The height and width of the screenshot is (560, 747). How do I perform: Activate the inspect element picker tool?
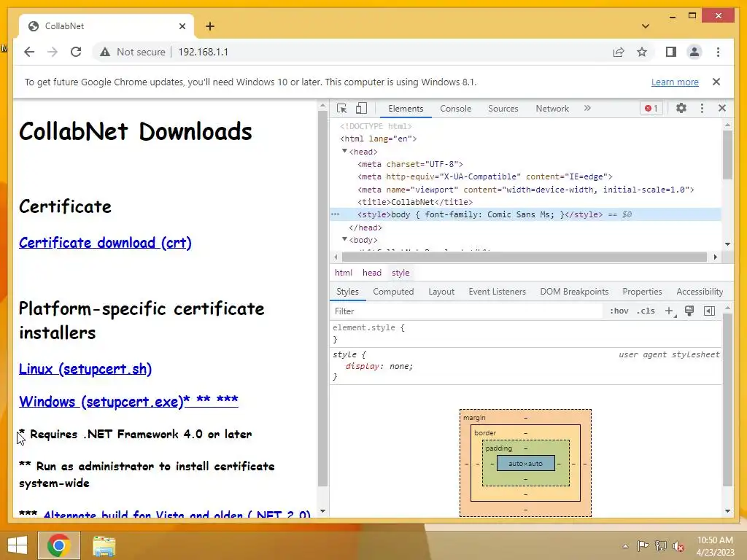[341, 109]
